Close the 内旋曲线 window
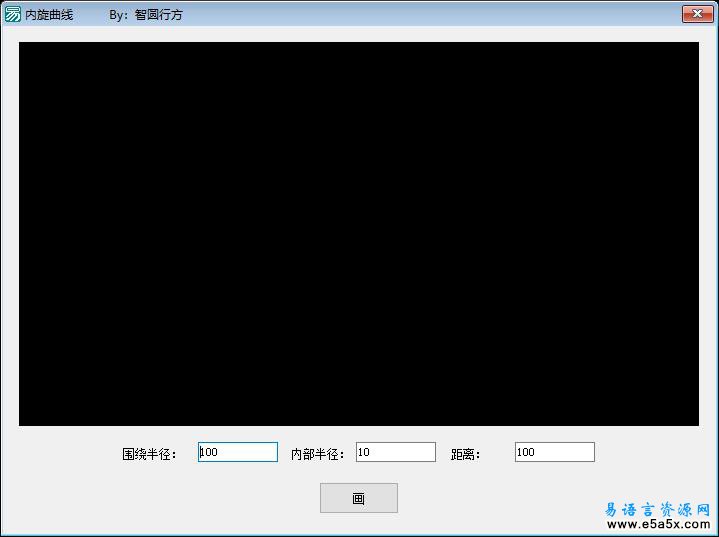Viewport: 719px width, 537px height. coord(697,14)
